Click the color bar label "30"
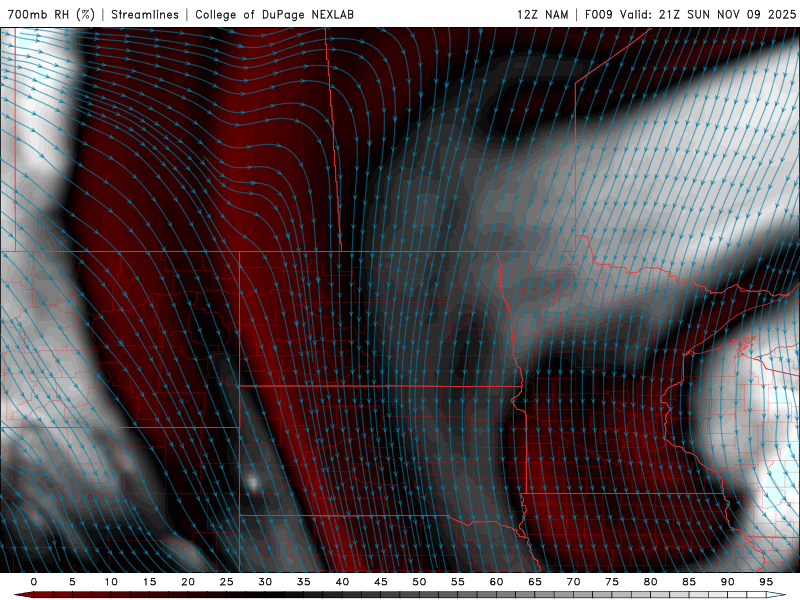This screenshot has width=800, height=600. tap(265, 582)
